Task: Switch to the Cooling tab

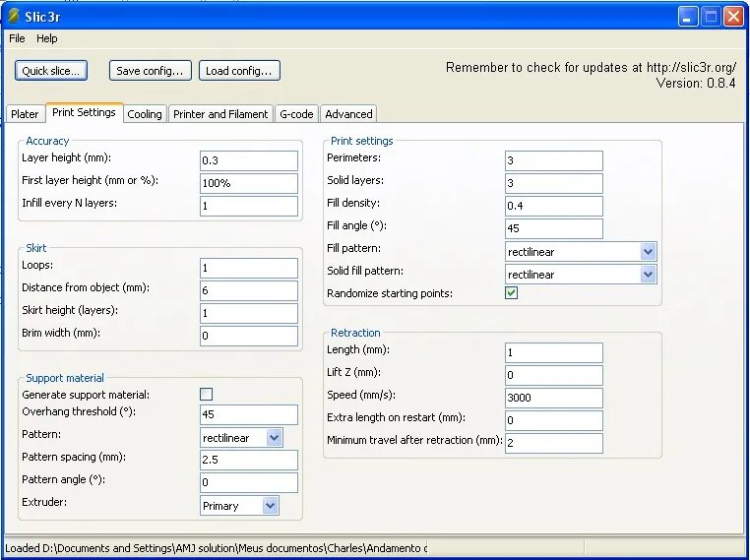Action: point(145,114)
